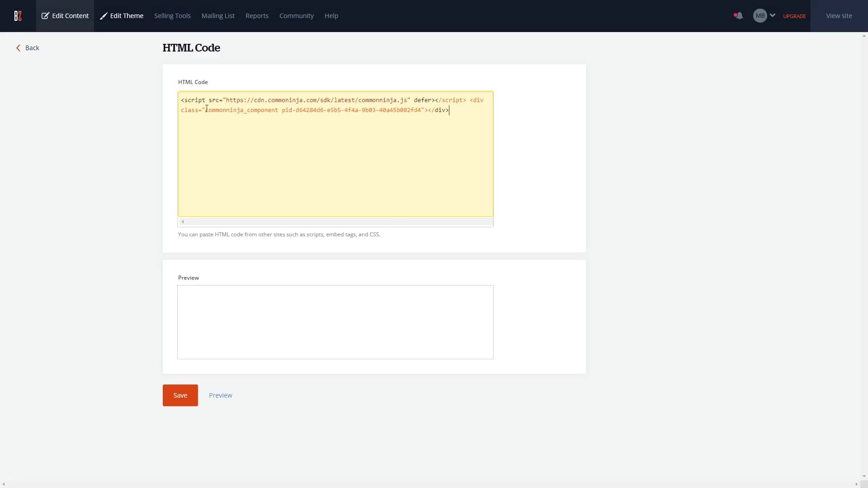Open the Help menu item
868x488 pixels.
[331, 16]
